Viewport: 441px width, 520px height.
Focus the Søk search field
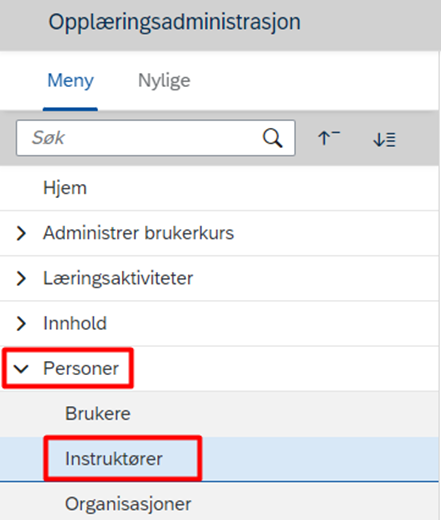(x=156, y=138)
